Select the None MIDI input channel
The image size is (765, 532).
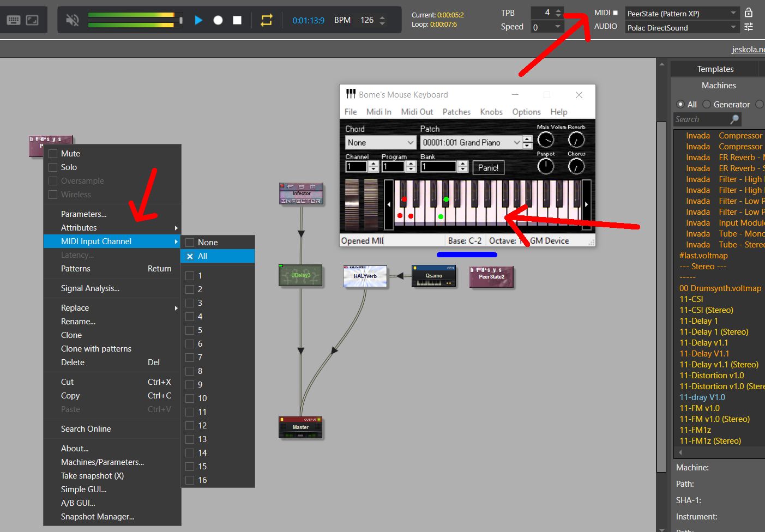pos(207,243)
